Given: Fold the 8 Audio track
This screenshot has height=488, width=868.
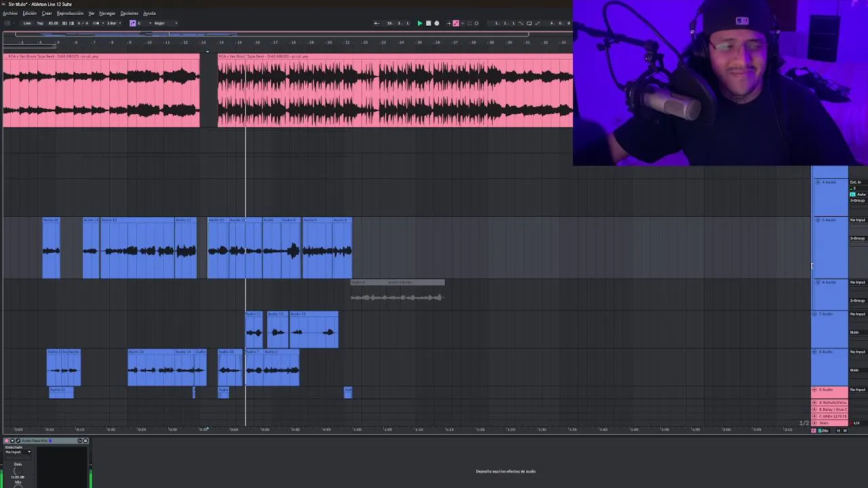Looking at the screenshot, I should [814, 352].
